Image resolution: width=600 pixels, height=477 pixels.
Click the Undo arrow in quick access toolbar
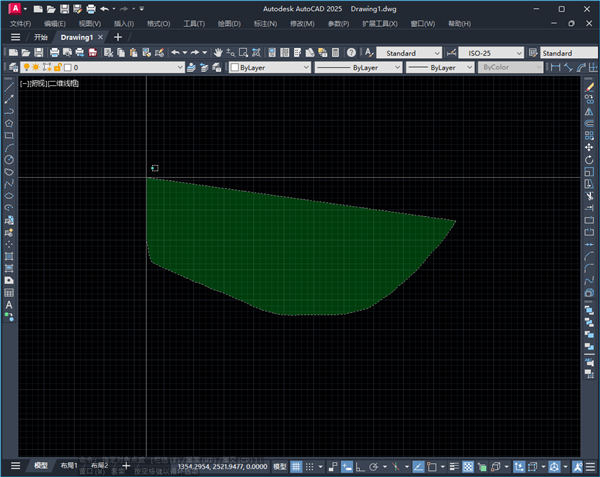pyautogui.click(x=104, y=8)
